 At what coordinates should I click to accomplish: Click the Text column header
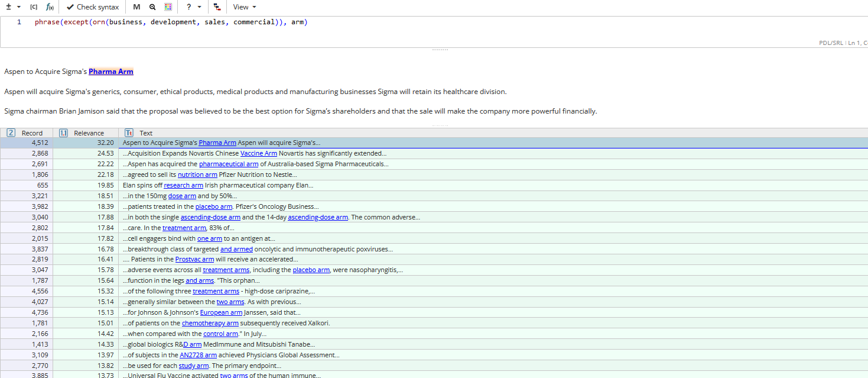pos(145,133)
